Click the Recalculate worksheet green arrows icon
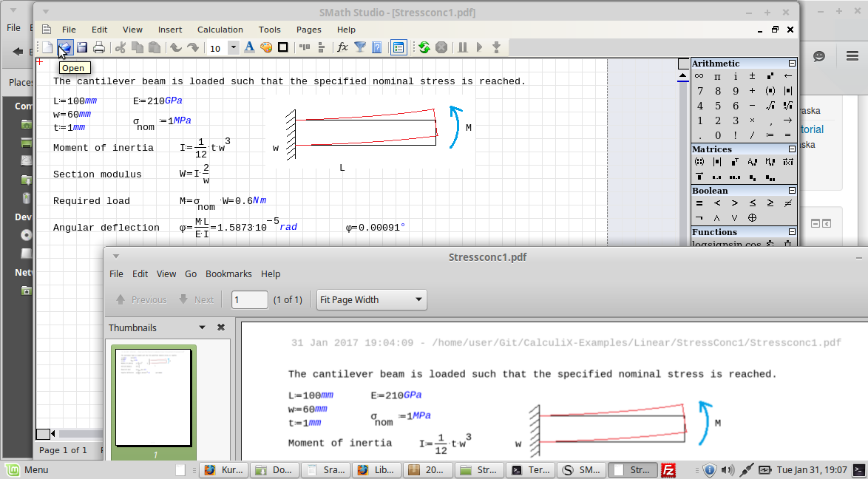Viewport: 868px width, 479px height. [424, 47]
